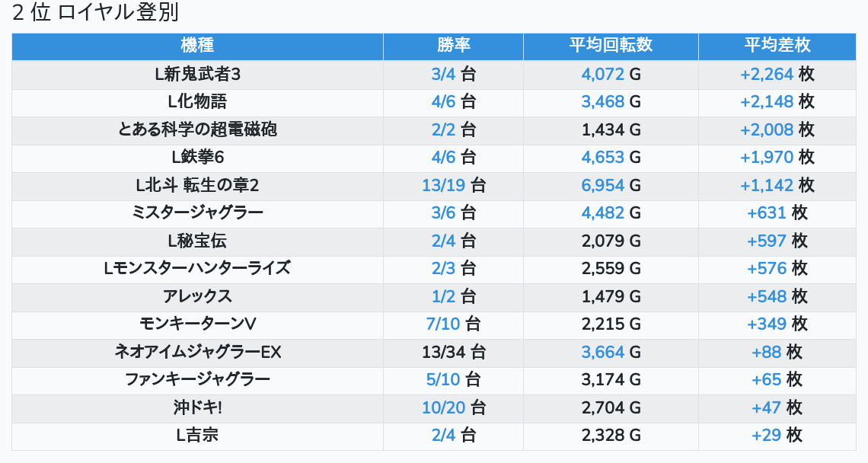Image resolution: width=868 pixels, height=463 pixels.
Task: Click the 平均回転数 column header
Action: (611, 46)
